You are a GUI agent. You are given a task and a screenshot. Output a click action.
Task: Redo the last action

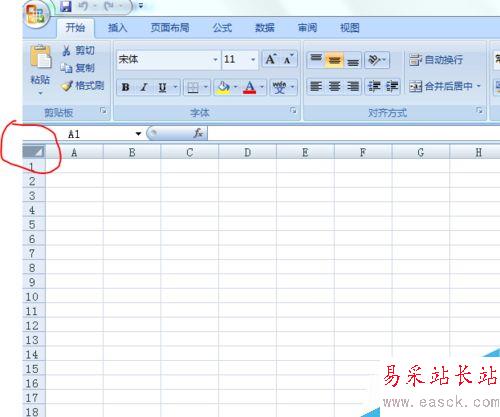[109, 6]
